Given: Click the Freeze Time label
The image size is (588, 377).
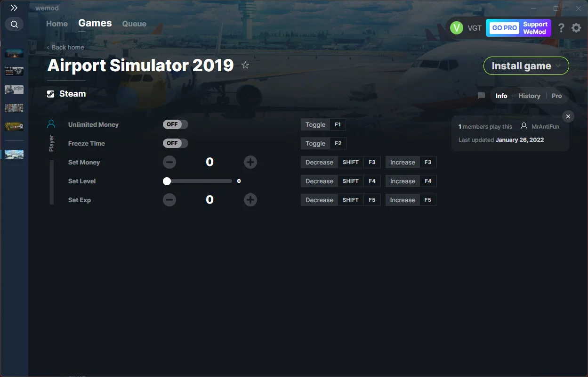Looking at the screenshot, I should coord(87,143).
